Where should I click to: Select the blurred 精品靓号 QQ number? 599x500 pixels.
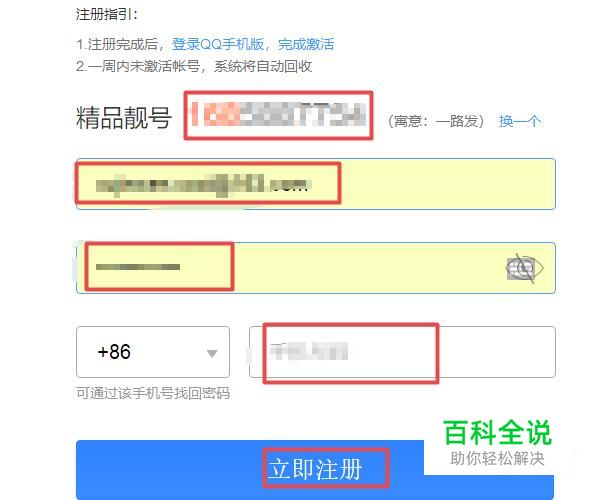click(x=278, y=115)
